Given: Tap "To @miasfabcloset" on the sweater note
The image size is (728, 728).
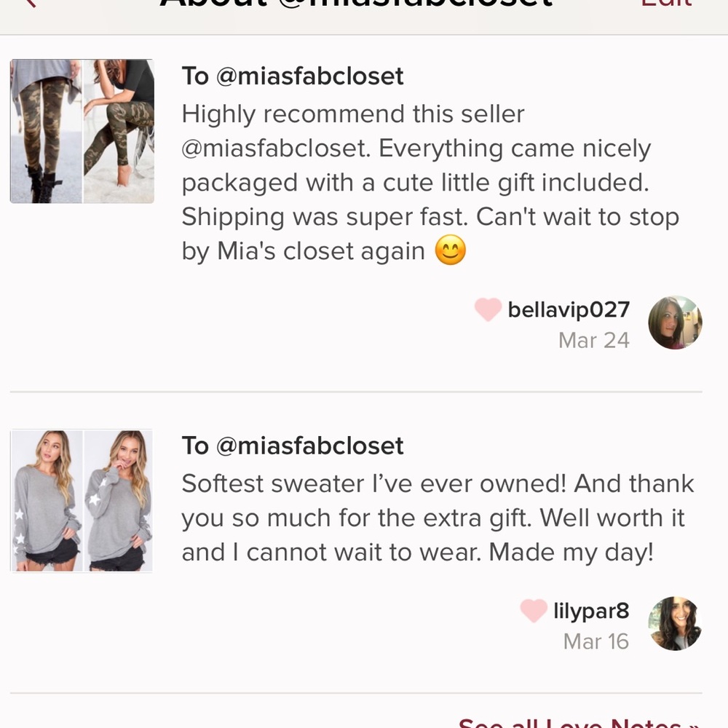Looking at the screenshot, I should click(x=292, y=446).
